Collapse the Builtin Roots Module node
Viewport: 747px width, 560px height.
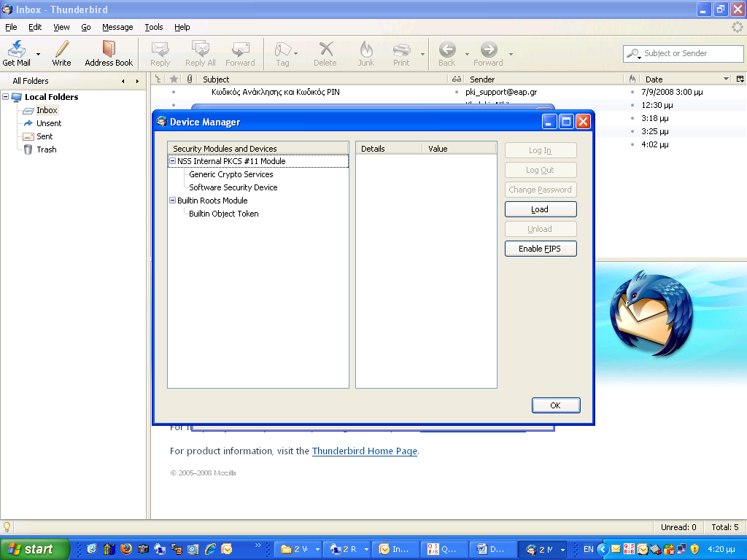[x=172, y=201]
